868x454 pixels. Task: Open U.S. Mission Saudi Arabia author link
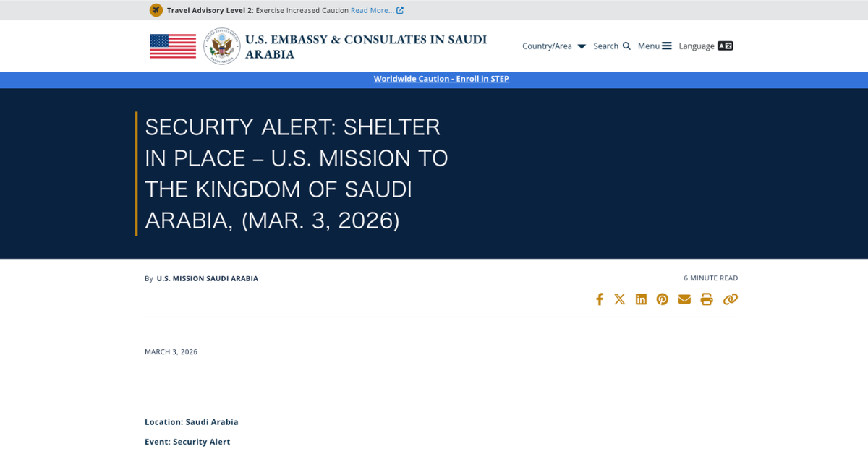[x=207, y=278]
